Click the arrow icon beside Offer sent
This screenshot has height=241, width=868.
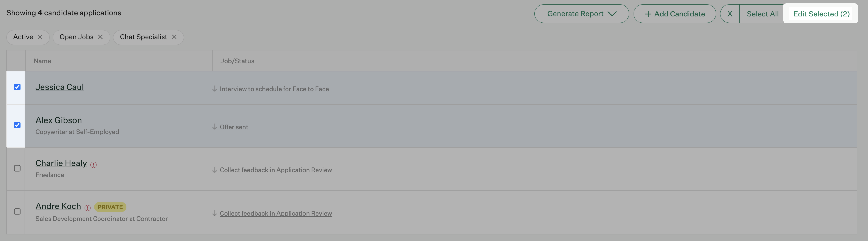214,127
